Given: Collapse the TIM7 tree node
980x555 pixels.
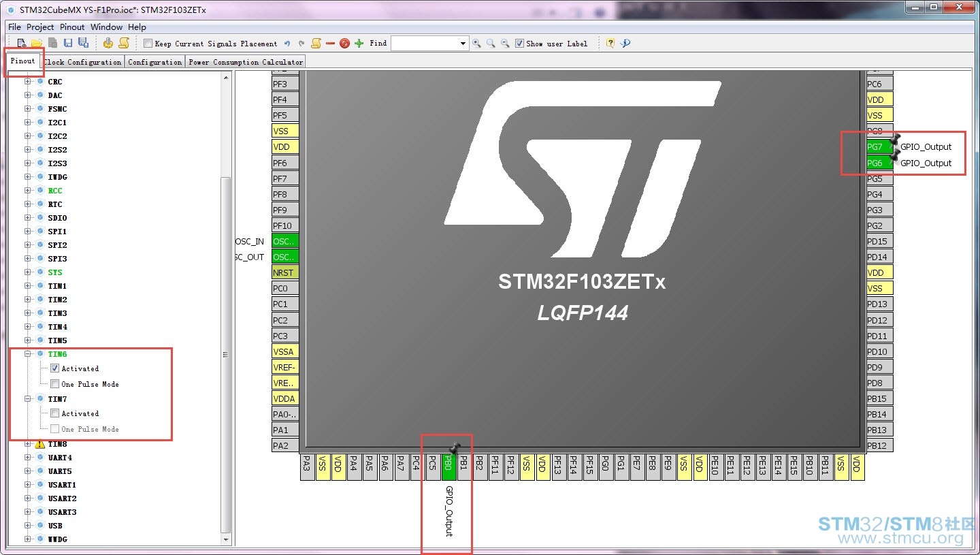Looking at the screenshot, I should click(x=28, y=399).
